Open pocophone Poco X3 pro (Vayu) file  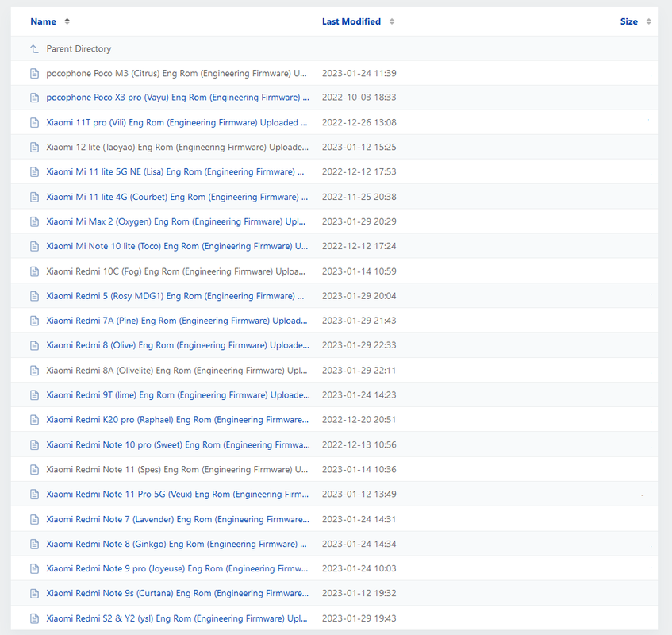tap(178, 98)
